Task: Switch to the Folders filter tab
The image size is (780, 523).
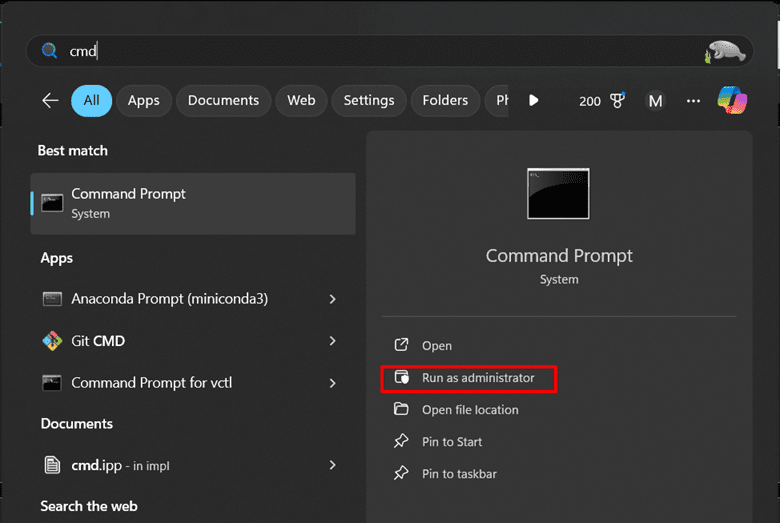Action: coord(445,101)
